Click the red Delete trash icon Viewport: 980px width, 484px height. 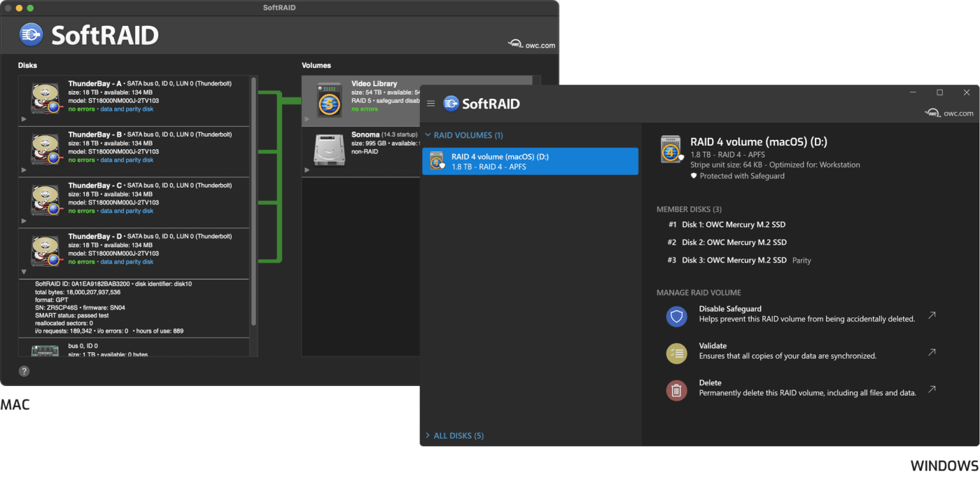676,389
